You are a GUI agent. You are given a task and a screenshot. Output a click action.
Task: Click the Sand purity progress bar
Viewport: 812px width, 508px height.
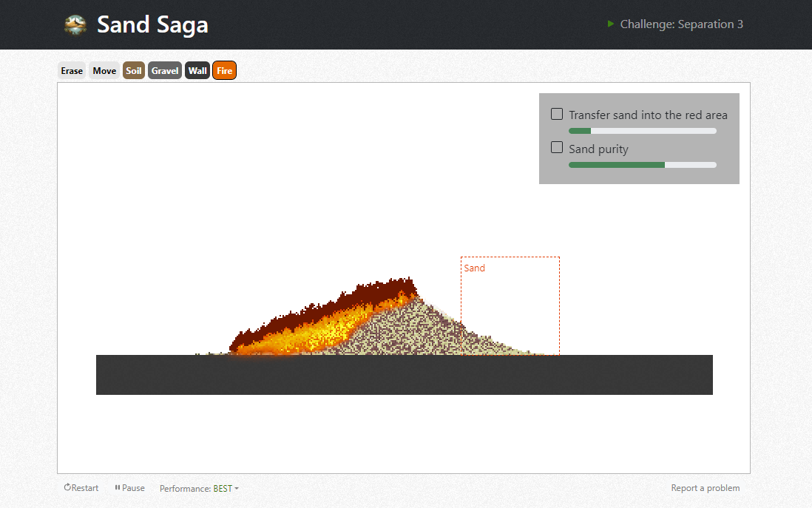[642, 165]
